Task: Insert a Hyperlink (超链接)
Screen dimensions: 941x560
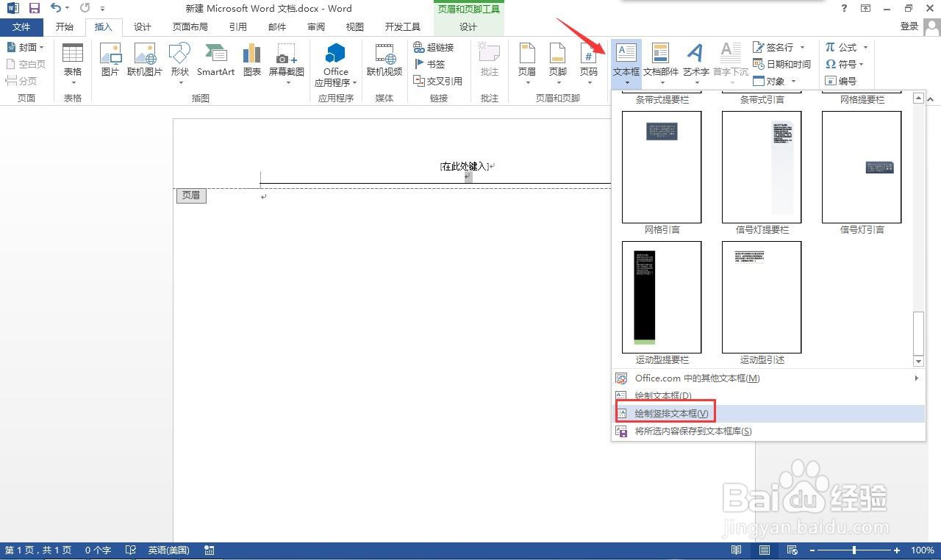Action: 434,47
